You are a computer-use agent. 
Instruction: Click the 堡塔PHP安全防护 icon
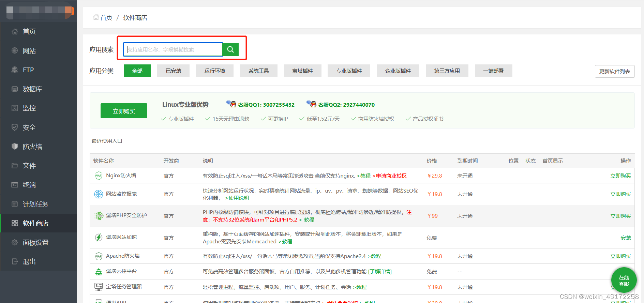(x=99, y=216)
